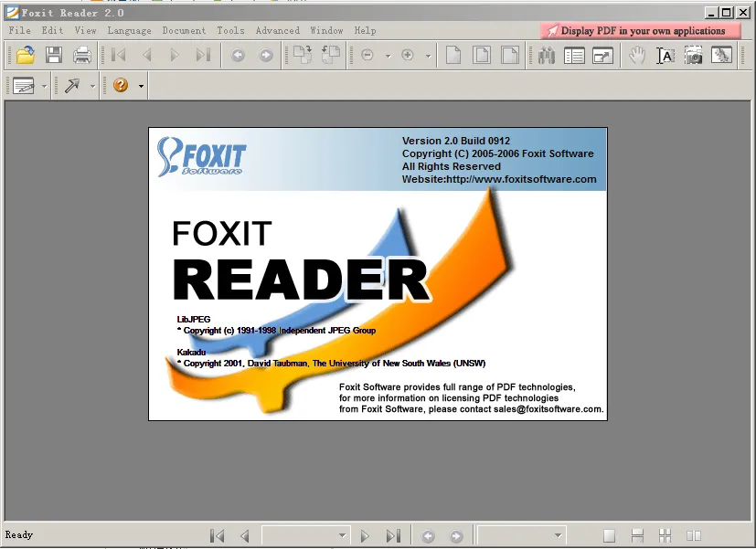Viewport: 756px width, 549px height.
Task: Open the Edit menu
Action: (52, 30)
